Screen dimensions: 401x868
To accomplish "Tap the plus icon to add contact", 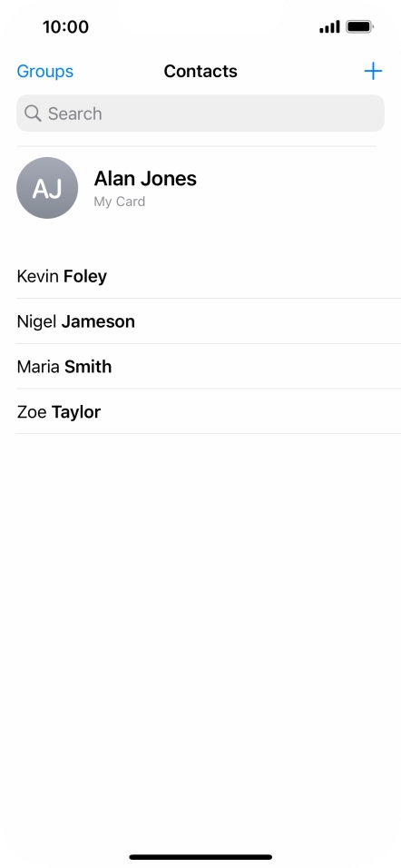I will tap(373, 71).
